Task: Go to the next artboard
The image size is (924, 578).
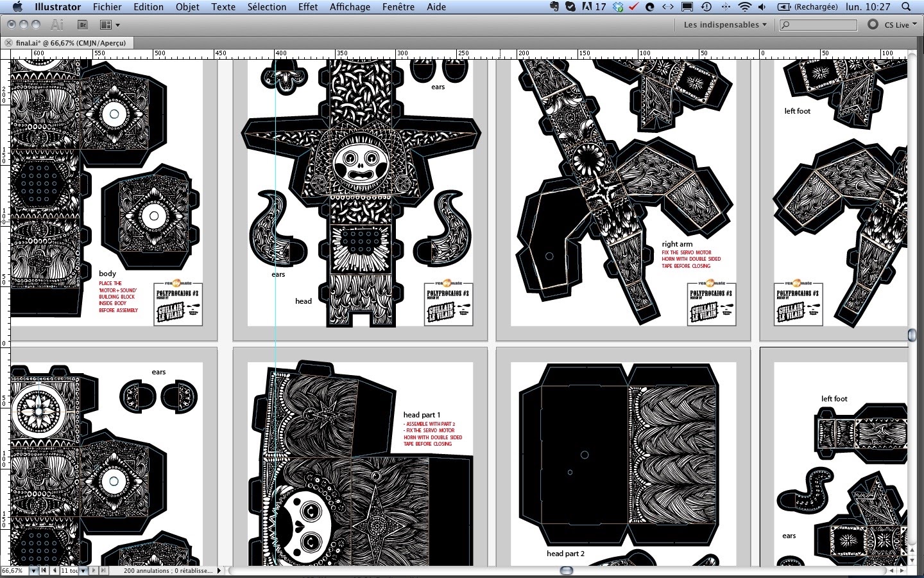Action: [94, 570]
